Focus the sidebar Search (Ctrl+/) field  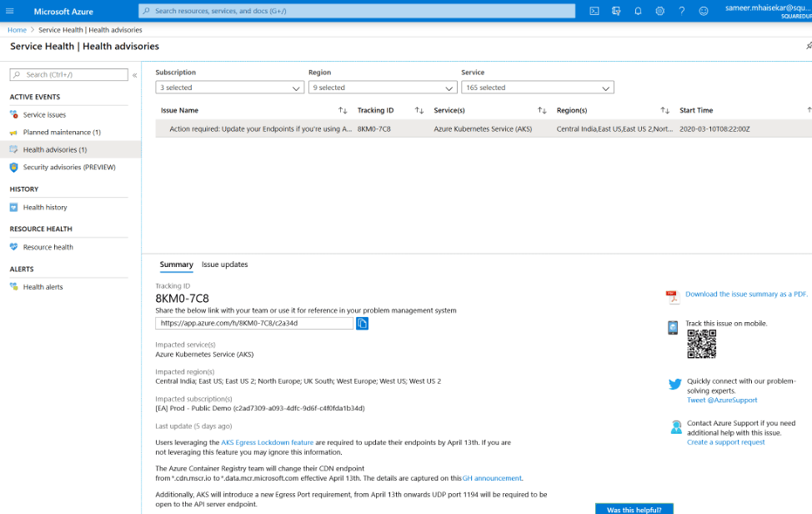[69, 74]
